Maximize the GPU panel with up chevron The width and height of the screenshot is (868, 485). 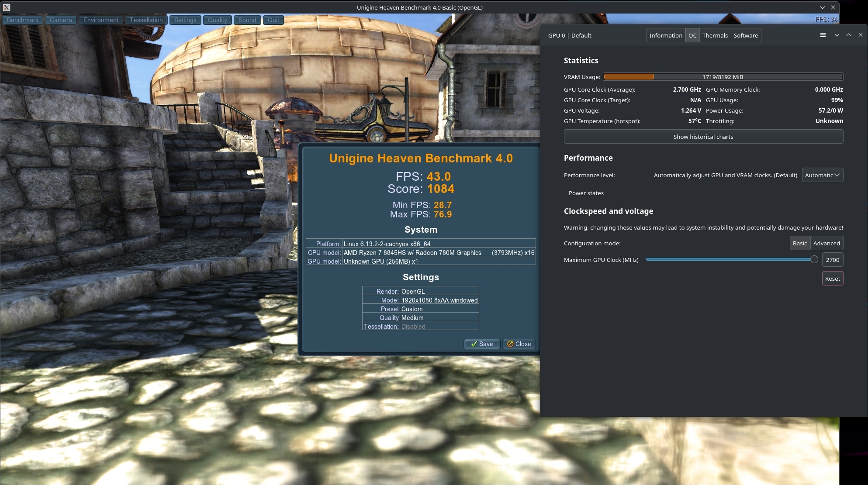tap(848, 35)
